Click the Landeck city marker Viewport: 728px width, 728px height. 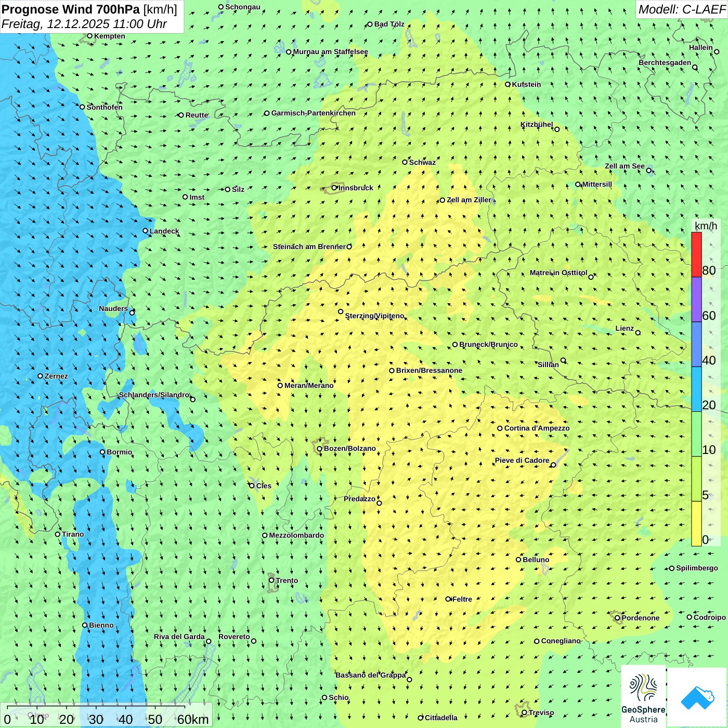[145, 231]
